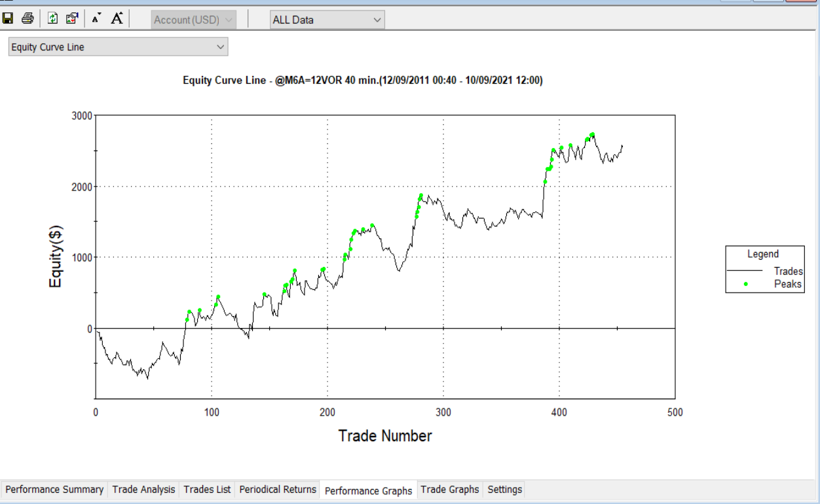Viewport: 820px width, 504px height.
Task: Open the Periodical Returns tab
Action: click(x=278, y=490)
